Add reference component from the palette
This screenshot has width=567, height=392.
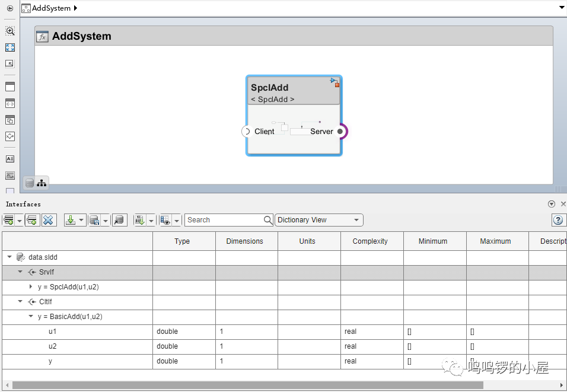(10, 103)
